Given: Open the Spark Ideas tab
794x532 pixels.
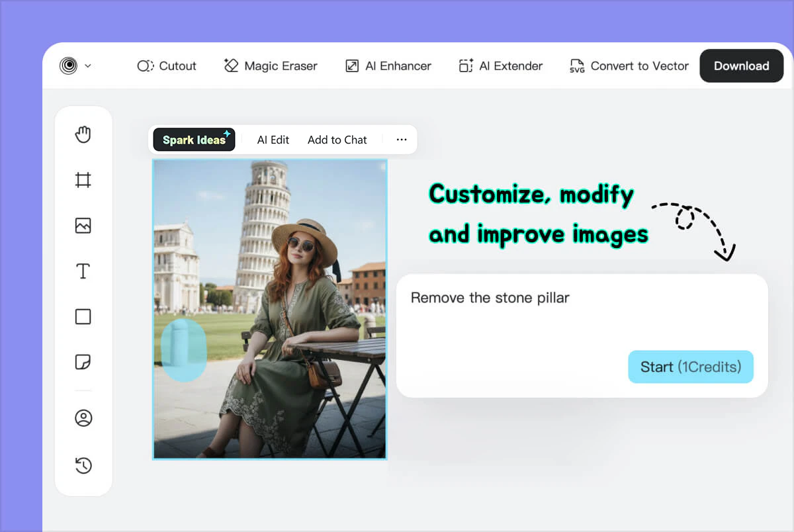Looking at the screenshot, I should pos(193,140).
